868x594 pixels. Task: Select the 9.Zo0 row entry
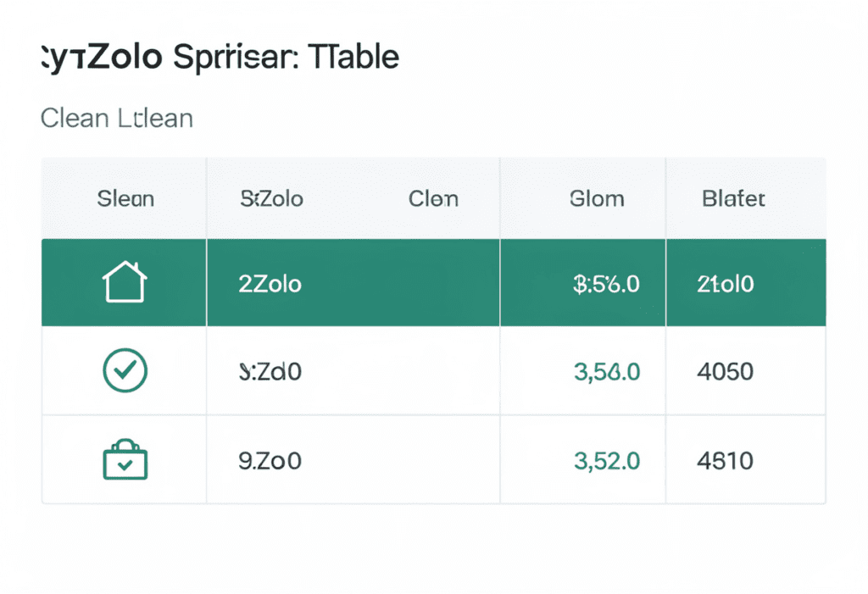click(x=270, y=461)
